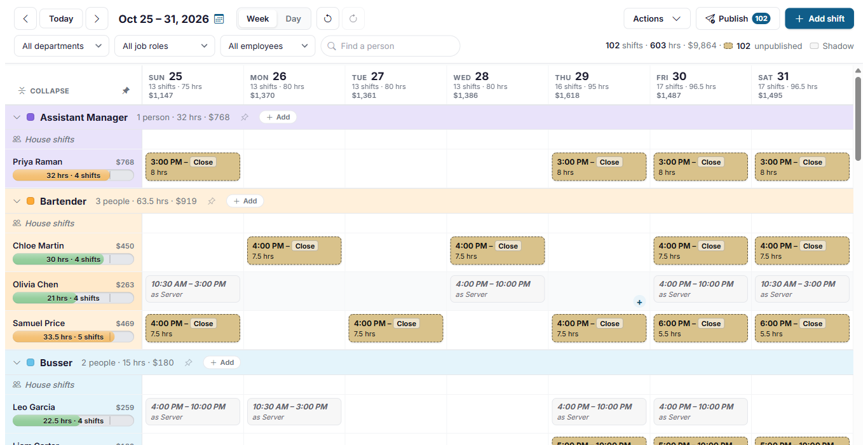The height and width of the screenshot is (445, 868).
Task: Open the All employees filter
Action: point(268,46)
